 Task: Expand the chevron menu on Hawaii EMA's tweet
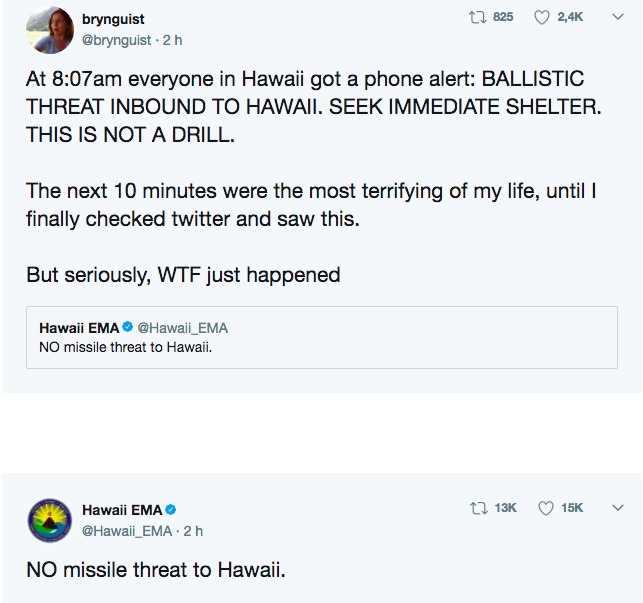click(x=618, y=508)
